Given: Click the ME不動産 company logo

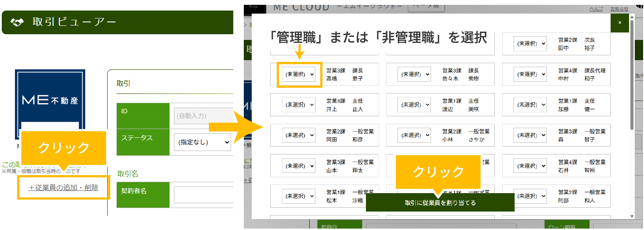Looking at the screenshot, I should [50, 100].
